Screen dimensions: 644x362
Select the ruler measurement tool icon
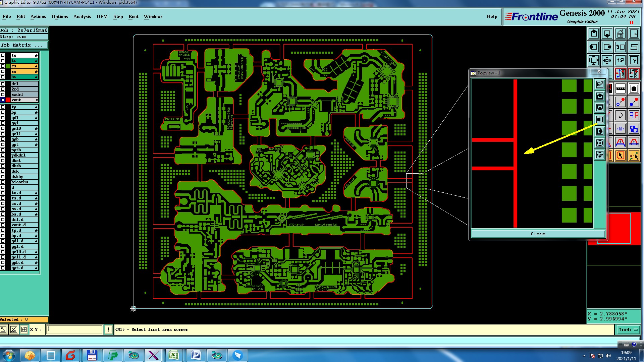pos(620,89)
